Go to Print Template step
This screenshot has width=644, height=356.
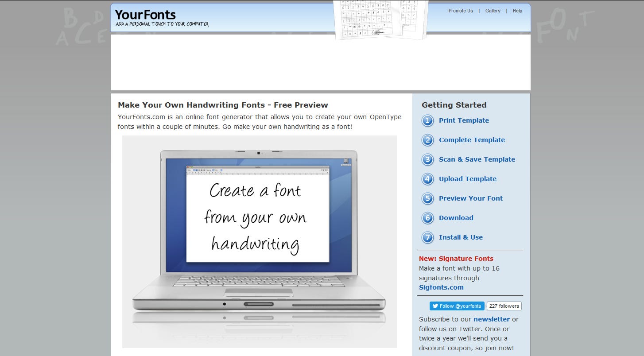[x=464, y=120]
